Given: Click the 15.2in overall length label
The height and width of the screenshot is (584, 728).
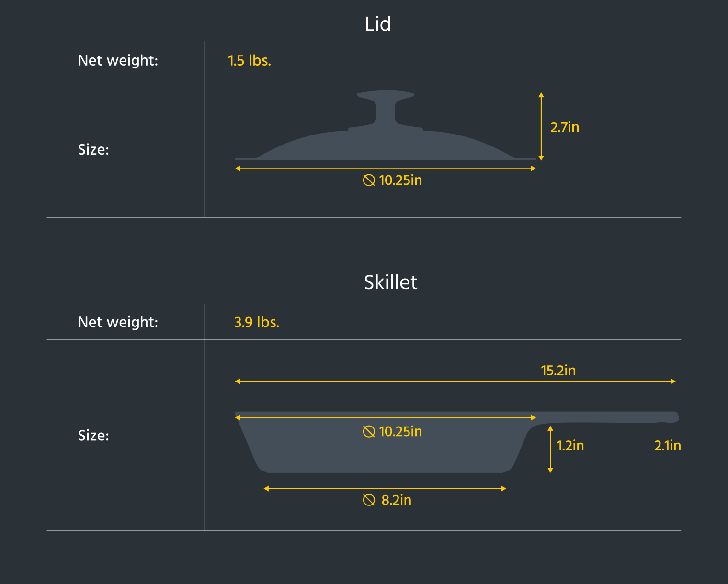Looking at the screenshot, I should (558, 371).
